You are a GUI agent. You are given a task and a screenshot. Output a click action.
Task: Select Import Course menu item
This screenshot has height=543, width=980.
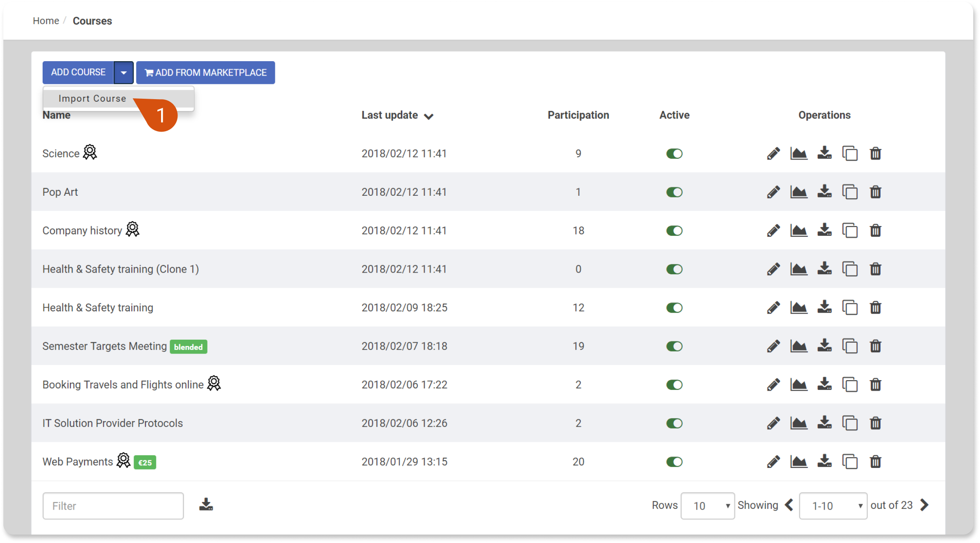click(93, 99)
